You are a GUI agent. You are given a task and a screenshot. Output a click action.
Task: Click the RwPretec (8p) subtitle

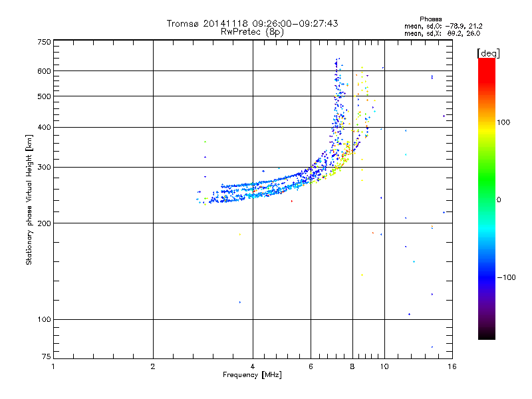(x=252, y=31)
